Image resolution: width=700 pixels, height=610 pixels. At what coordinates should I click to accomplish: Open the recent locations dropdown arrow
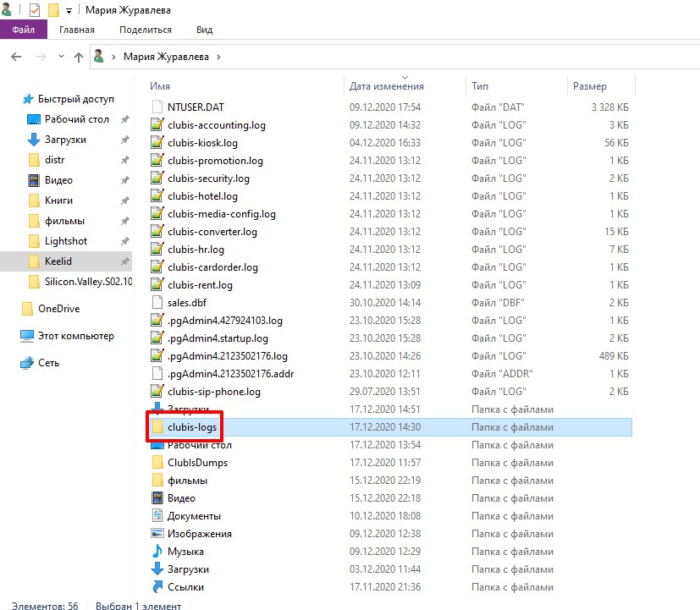click(x=61, y=57)
